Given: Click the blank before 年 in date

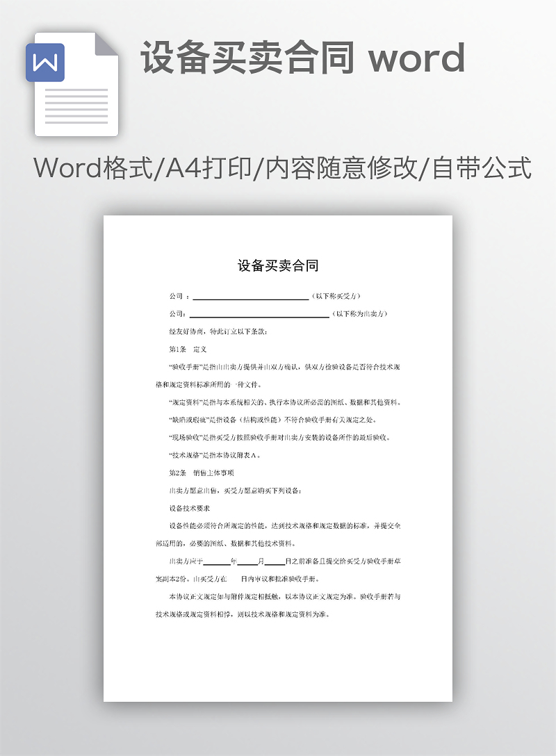Looking at the screenshot, I should click(216, 561).
